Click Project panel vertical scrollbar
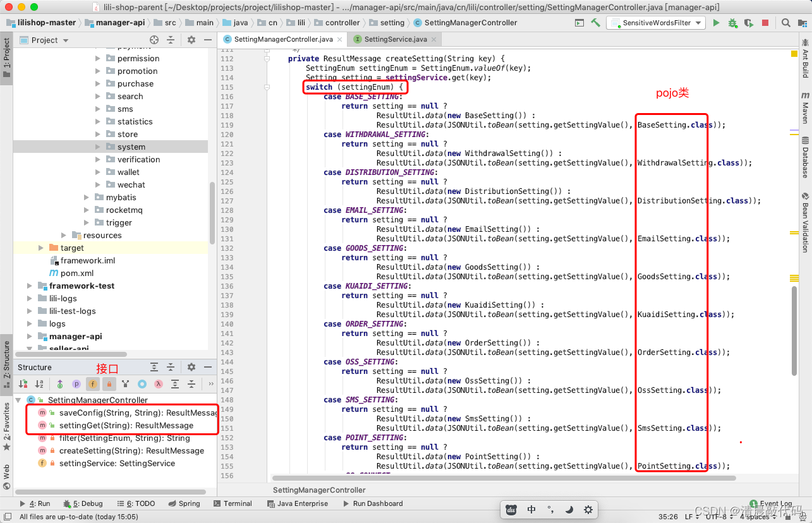812x523 pixels. 212,212
